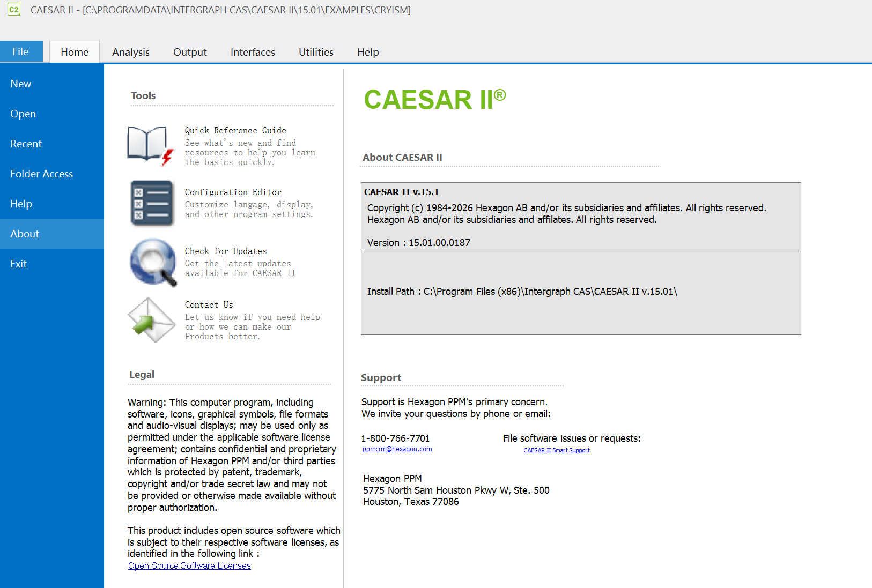
Task: Open the Quick Reference Guide book icon
Action: click(151, 146)
